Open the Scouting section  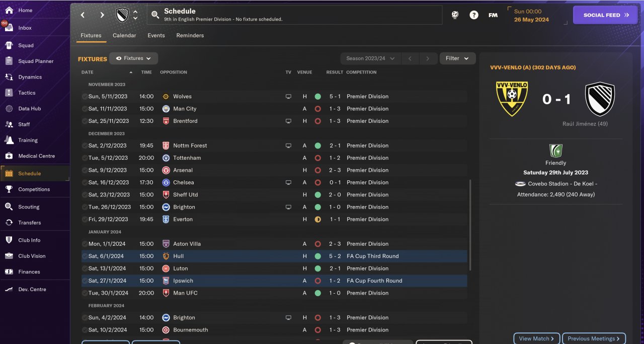pyautogui.click(x=29, y=207)
